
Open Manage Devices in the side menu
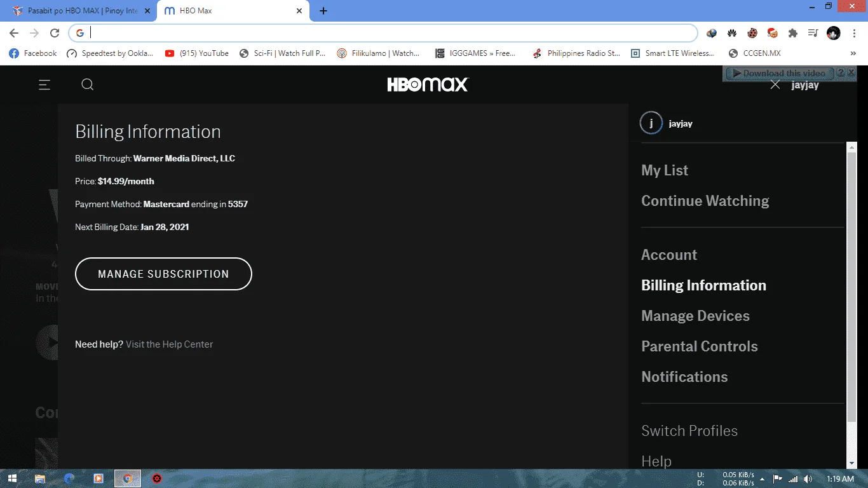[695, 316]
